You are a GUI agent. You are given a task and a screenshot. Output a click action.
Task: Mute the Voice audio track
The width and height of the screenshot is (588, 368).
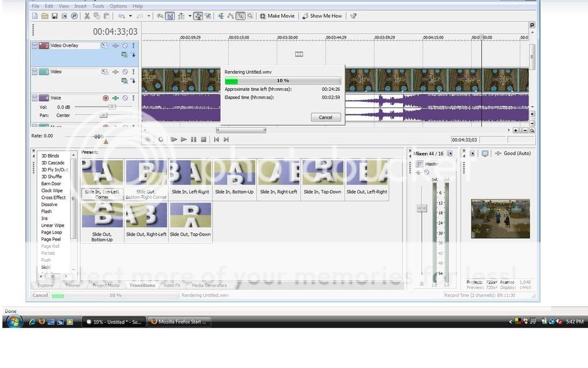coord(125,98)
